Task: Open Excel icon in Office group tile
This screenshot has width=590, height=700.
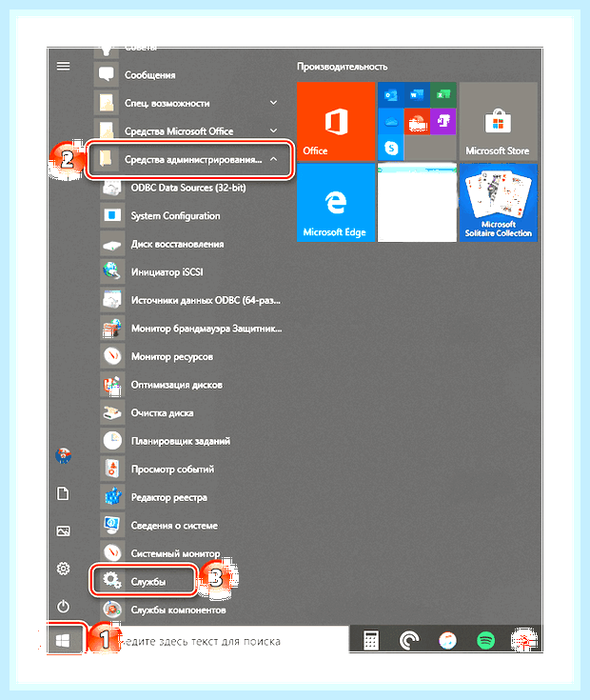Action: click(x=443, y=95)
